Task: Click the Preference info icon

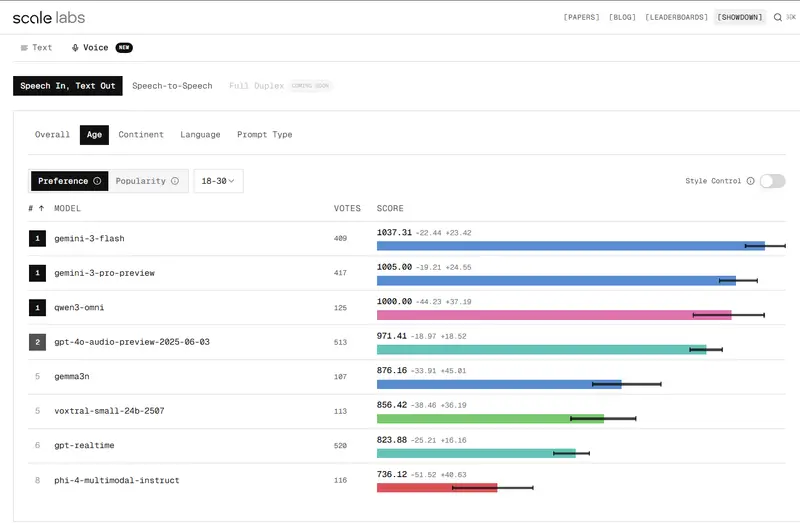Action: point(97,181)
